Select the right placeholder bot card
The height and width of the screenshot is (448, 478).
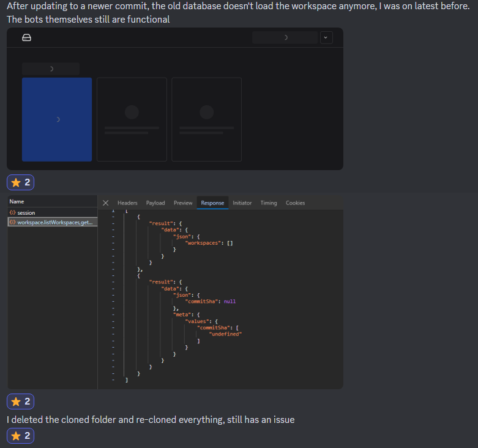(206, 119)
